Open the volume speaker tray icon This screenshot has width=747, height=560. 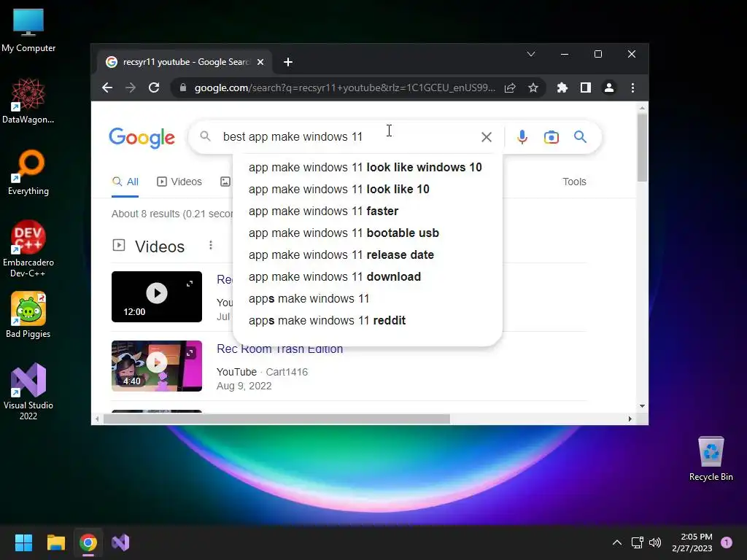[655, 542]
